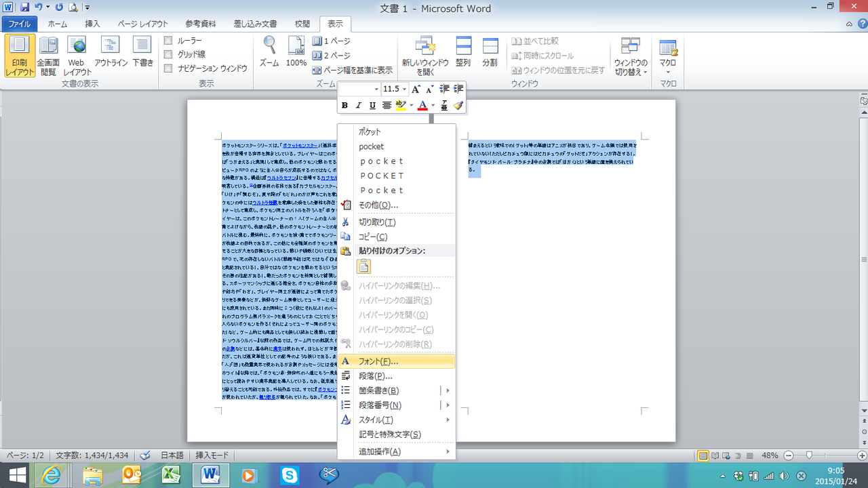The width and height of the screenshot is (868, 488).
Task: Click the One Page (1 ページ) button
Action: [x=332, y=41]
